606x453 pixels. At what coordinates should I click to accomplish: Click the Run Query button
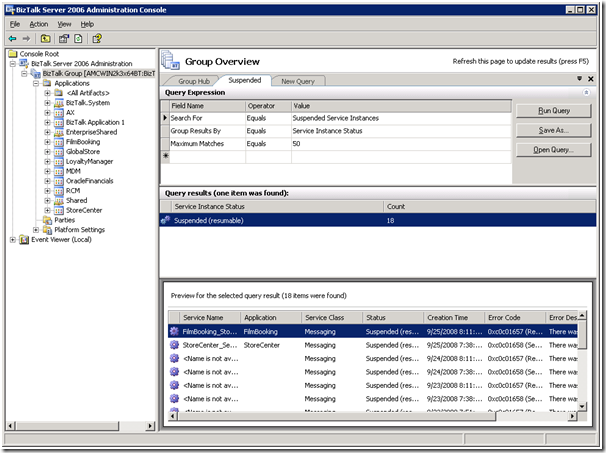coord(553,111)
